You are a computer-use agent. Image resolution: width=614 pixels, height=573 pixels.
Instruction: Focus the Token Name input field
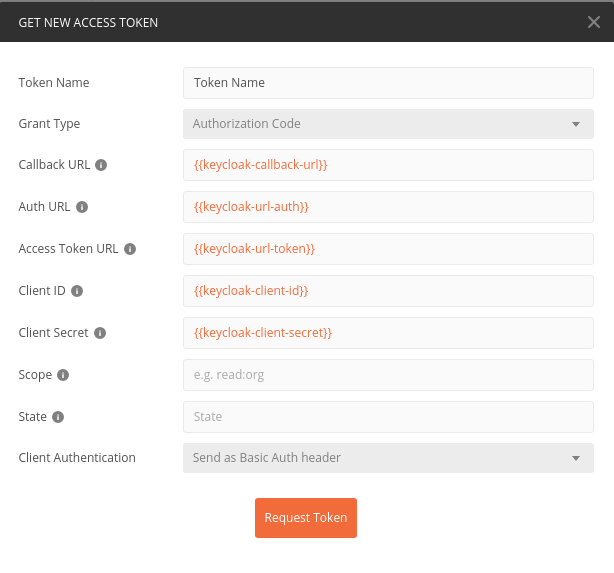388,83
